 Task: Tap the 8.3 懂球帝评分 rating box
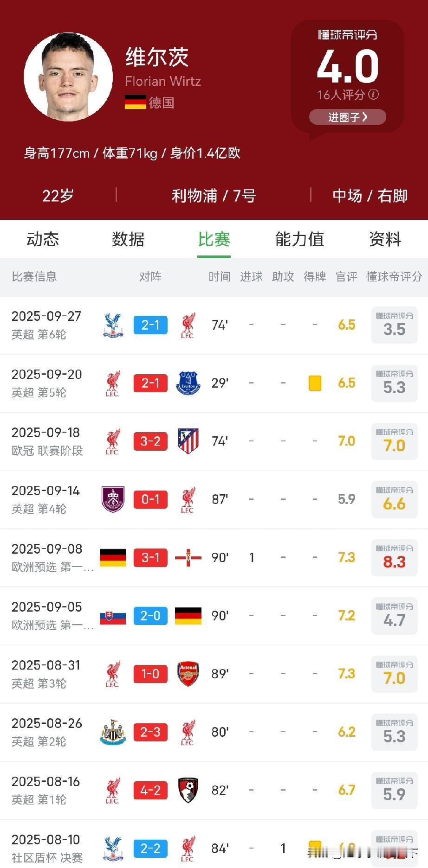(394, 557)
